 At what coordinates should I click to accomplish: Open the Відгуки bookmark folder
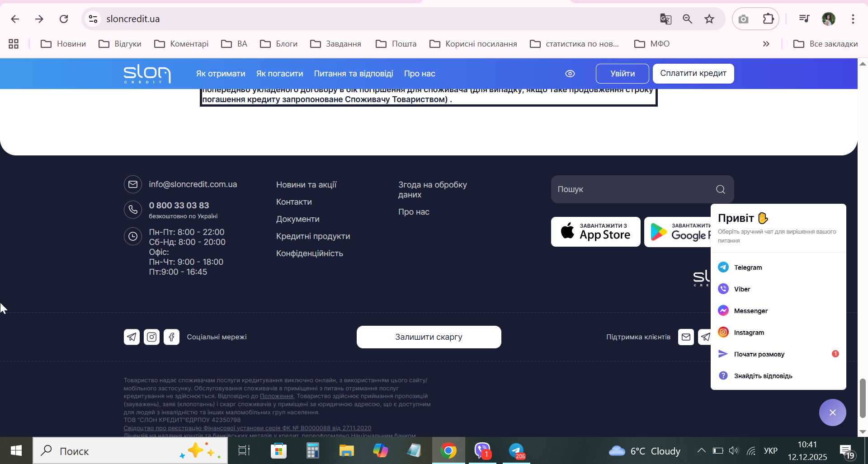120,44
